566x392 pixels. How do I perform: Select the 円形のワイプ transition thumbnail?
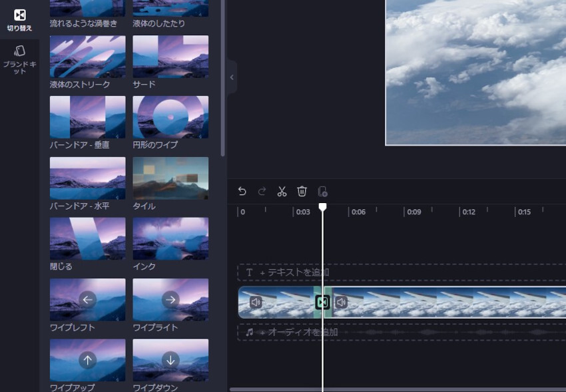[x=170, y=117]
